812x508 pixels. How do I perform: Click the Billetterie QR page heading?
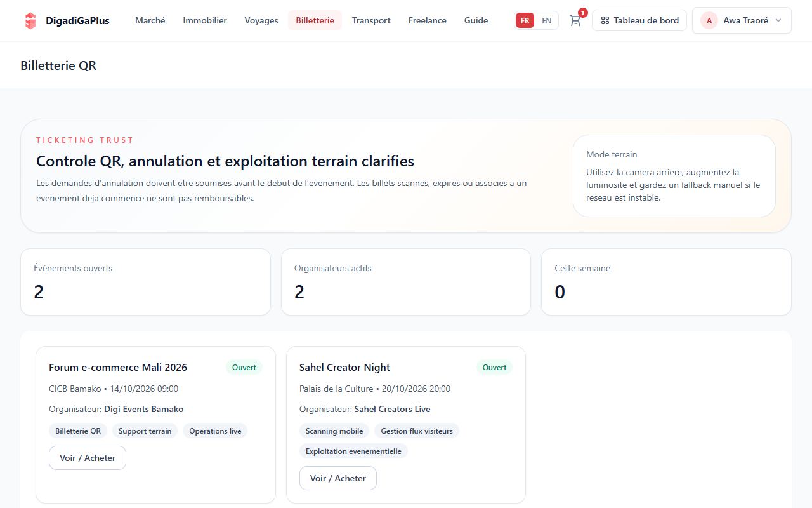pyautogui.click(x=58, y=65)
